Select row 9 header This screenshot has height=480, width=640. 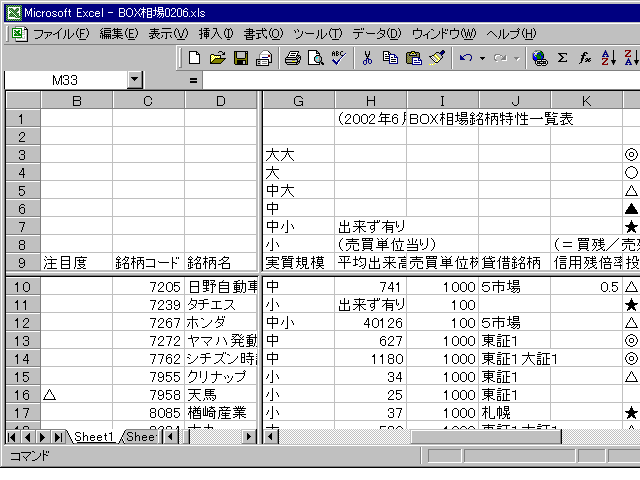point(23,262)
